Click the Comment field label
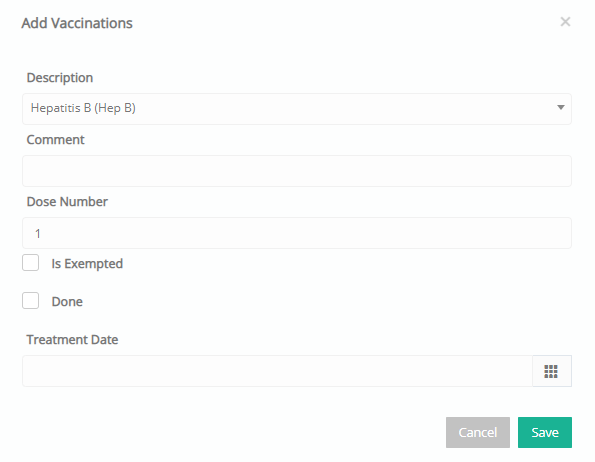The width and height of the screenshot is (595, 462). click(x=55, y=140)
